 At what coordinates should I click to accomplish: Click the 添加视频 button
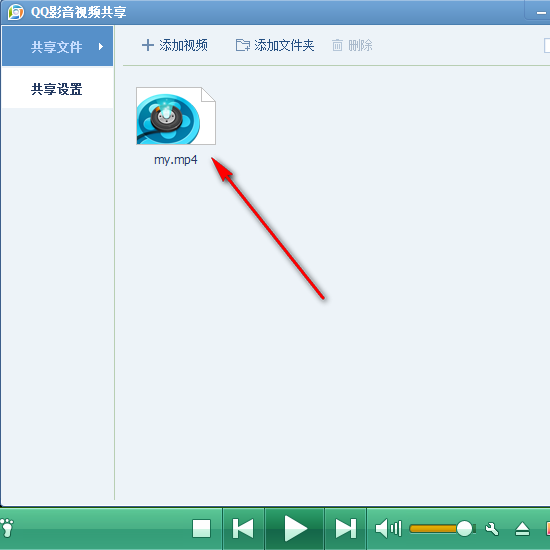pyautogui.click(x=175, y=45)
